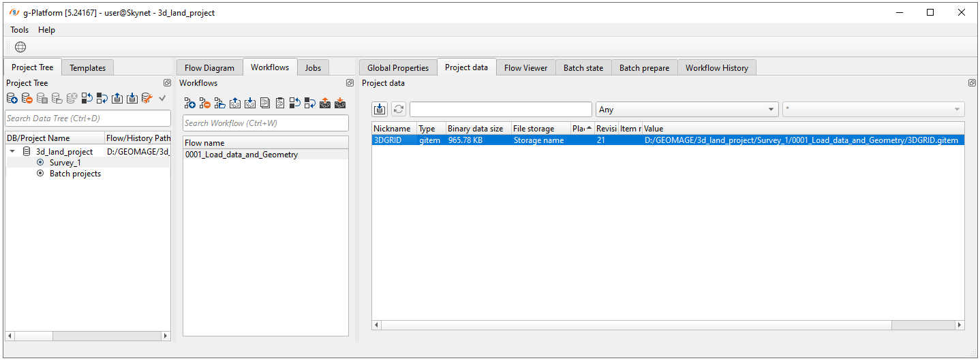The image size is (980, 363).
Task: Switch to the Templates tab
Action: tap(87, 67)
